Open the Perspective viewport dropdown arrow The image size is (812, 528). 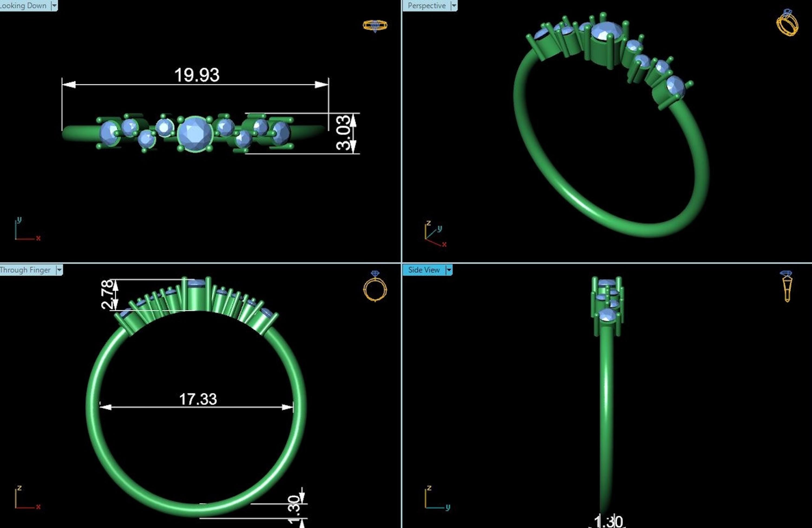point(454,5)
